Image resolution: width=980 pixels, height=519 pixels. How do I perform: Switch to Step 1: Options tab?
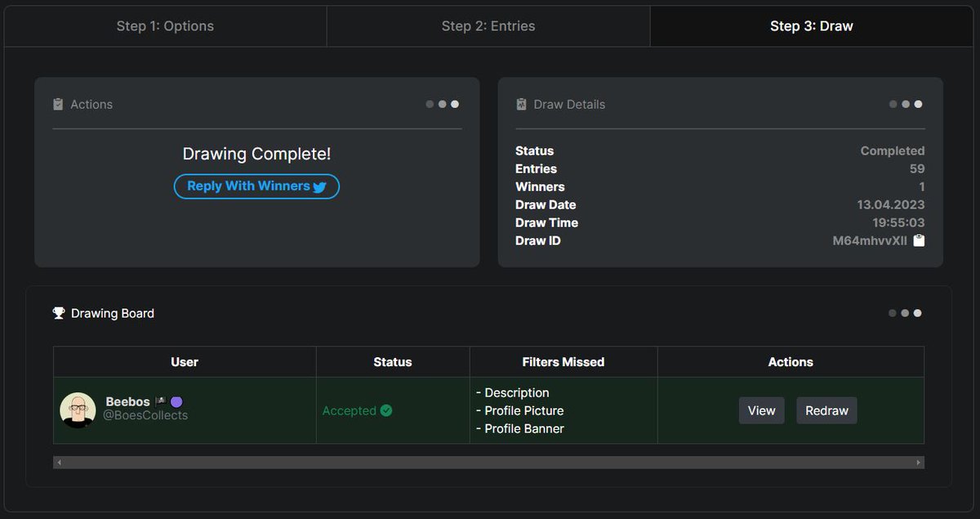[x=165, y=26]
